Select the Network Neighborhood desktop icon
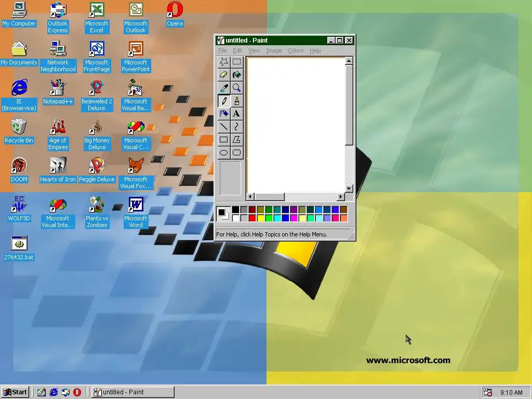Screen dimensions: 532x399 (x=58, y=57)
